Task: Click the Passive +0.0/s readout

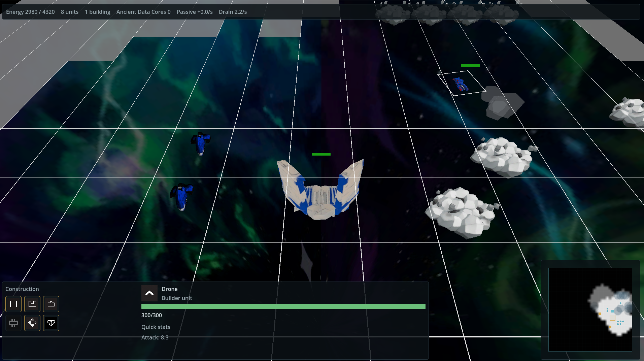Action: 195,12
